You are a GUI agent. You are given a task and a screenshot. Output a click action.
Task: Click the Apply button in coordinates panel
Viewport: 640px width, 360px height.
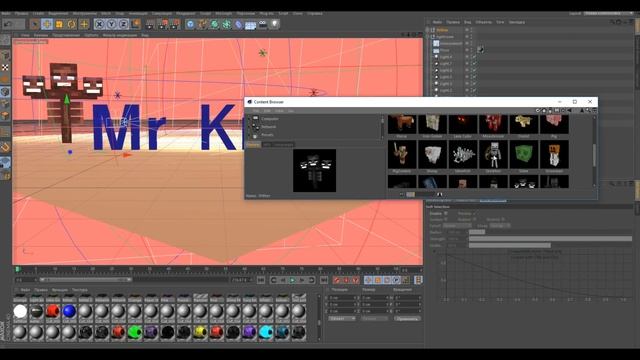pos(407,318)
